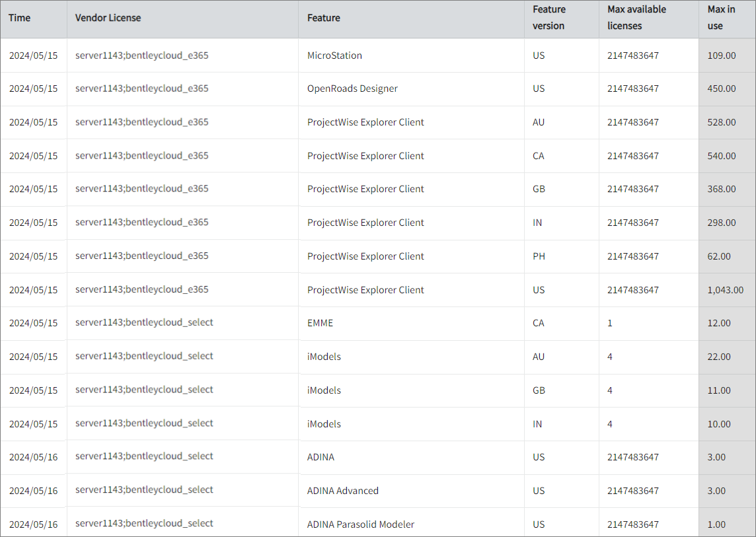Select the iModels link with version GB

pyautogui.click(x=324, y=390)
